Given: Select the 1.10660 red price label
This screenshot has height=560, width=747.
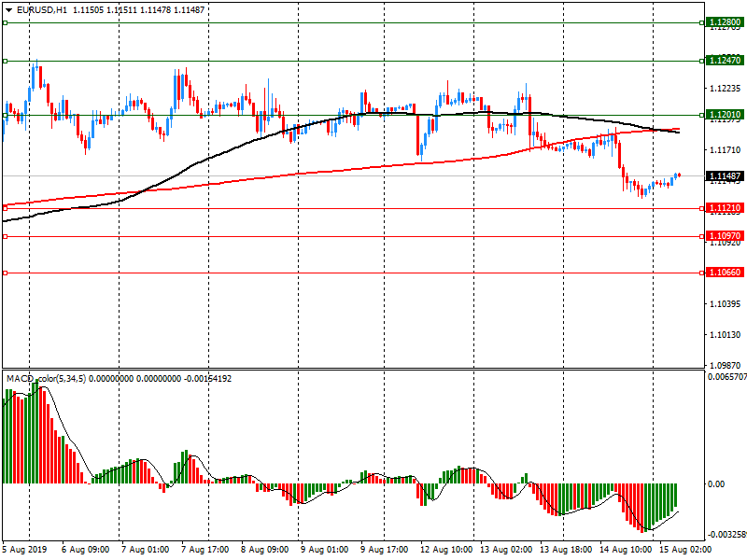Looking at the screenshot, I should [x=725, y=273].
